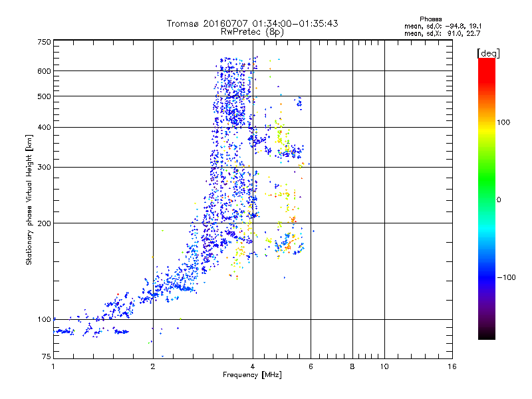Click the '75' y-axis tick label
The image size is (532, 399).
click(x=47, y=356)
